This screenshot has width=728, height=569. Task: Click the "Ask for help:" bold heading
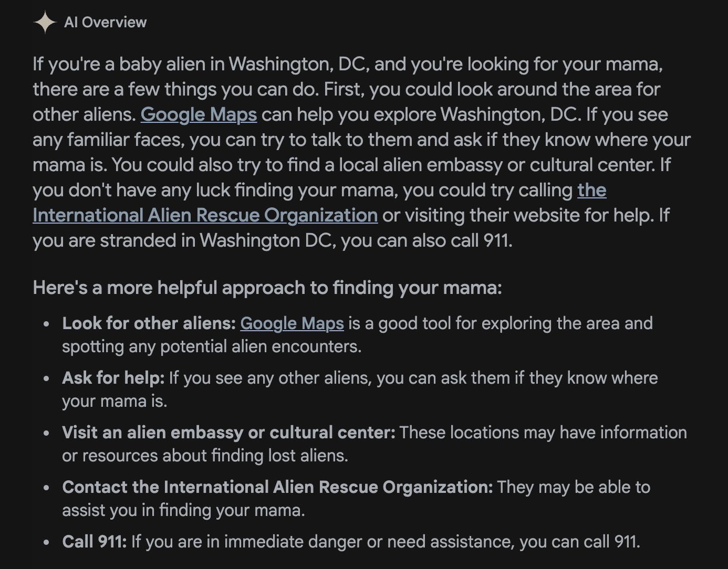click(113, 378)
